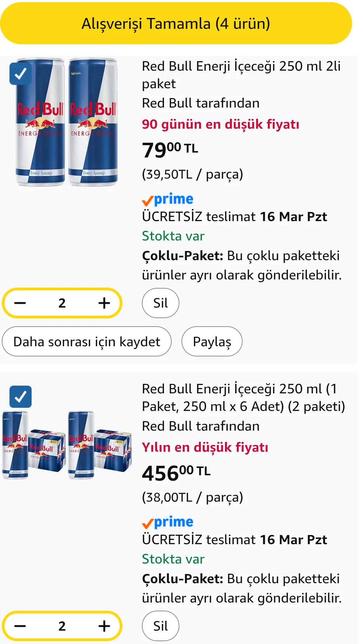This screenshot has height=644, width=363.
Task: Increase quantity of Red Bull 6 Adet pack
Action: (x=104, y=626)
